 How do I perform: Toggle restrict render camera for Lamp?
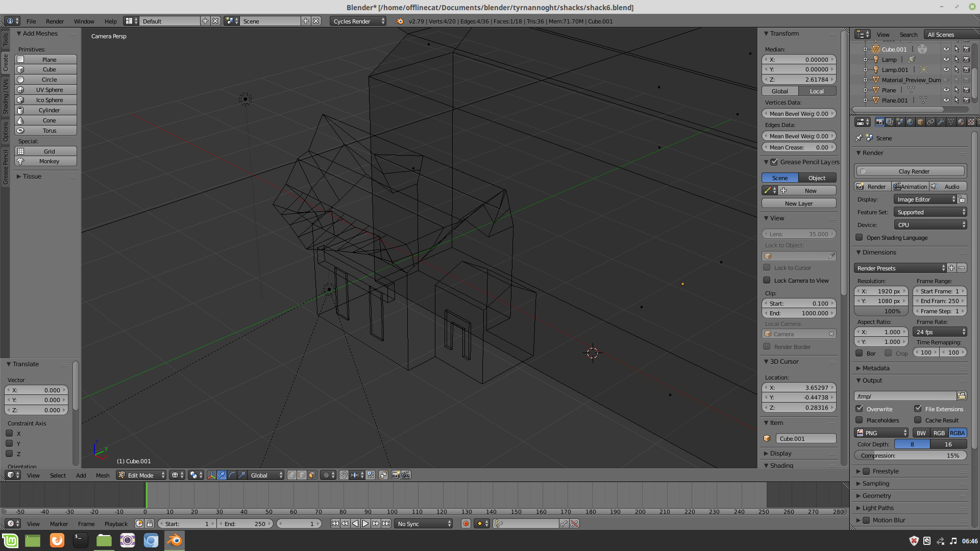(x=966, y=60)
